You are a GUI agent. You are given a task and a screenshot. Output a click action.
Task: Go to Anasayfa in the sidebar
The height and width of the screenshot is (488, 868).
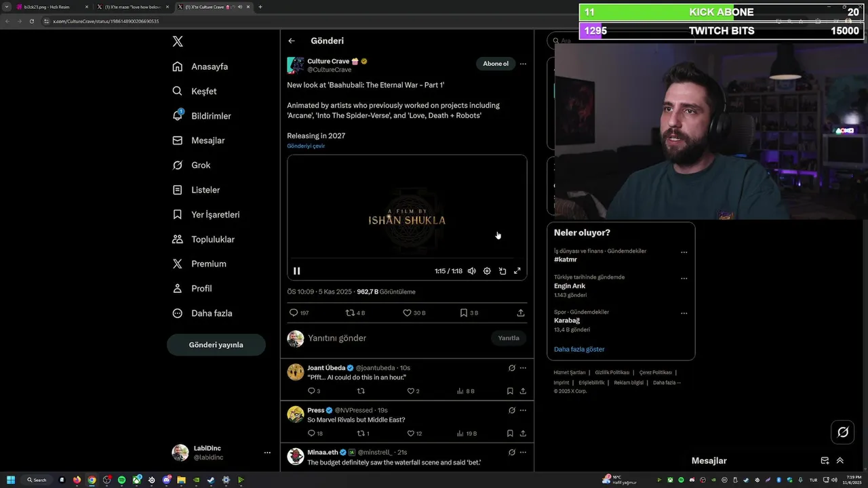pos(201,66)
